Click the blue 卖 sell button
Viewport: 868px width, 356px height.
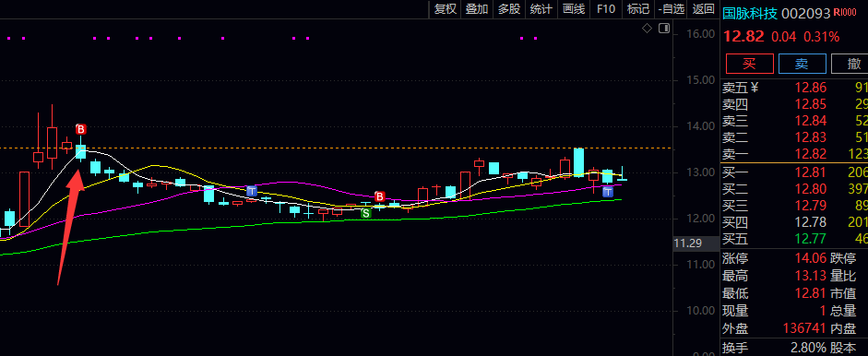(803, 64)
